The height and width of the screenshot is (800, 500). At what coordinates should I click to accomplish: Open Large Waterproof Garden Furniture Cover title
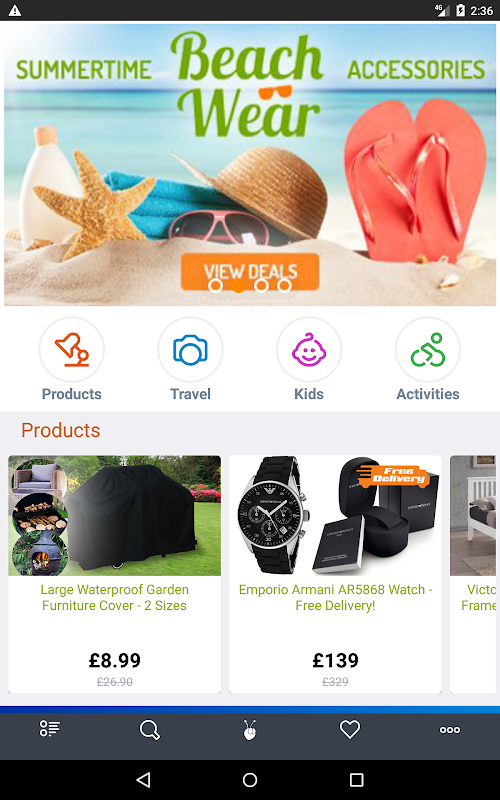[114, 597]
